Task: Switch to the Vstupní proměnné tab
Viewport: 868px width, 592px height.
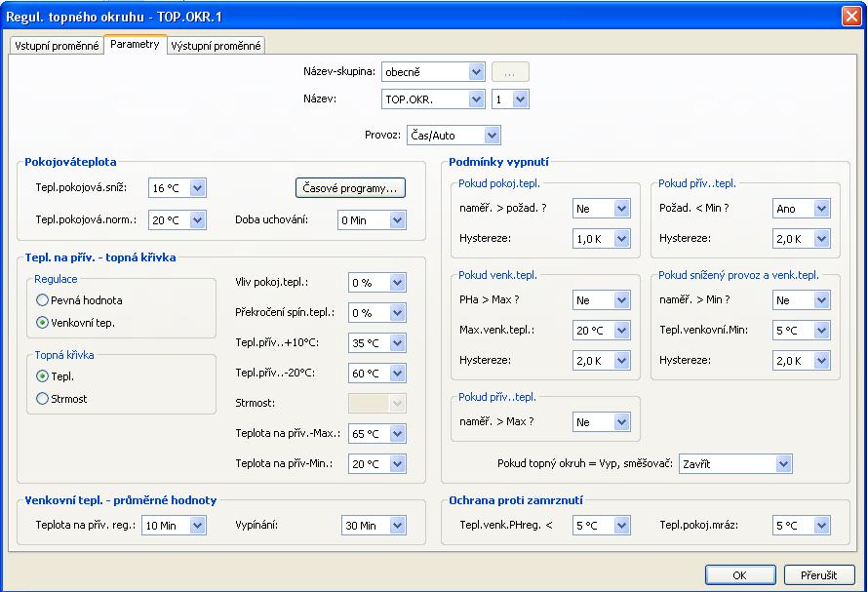Action: (x=57, y=46)
